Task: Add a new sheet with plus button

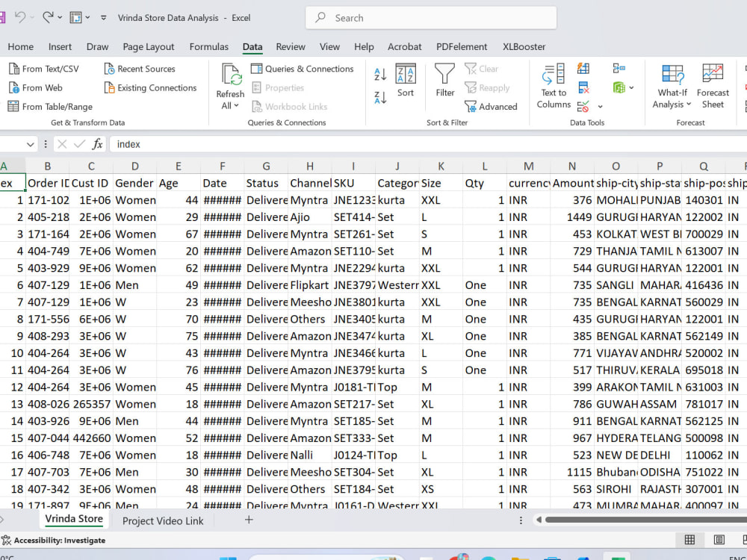Action: coord(249,520)
